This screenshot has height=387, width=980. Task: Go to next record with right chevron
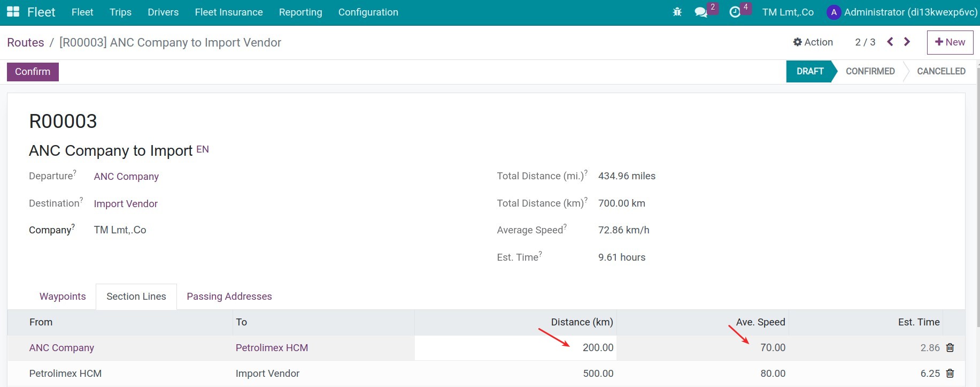click(x=907, y=42)
